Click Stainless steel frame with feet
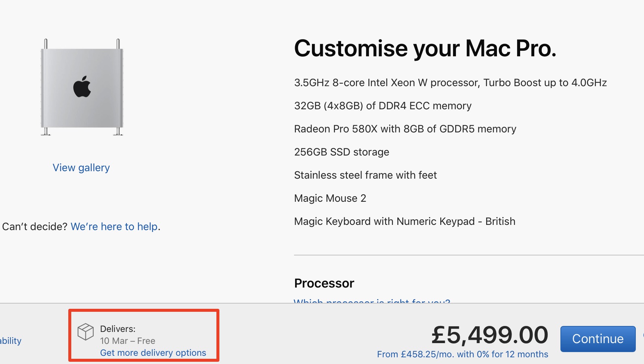This screenshot has height=364, width=644. 365,175
